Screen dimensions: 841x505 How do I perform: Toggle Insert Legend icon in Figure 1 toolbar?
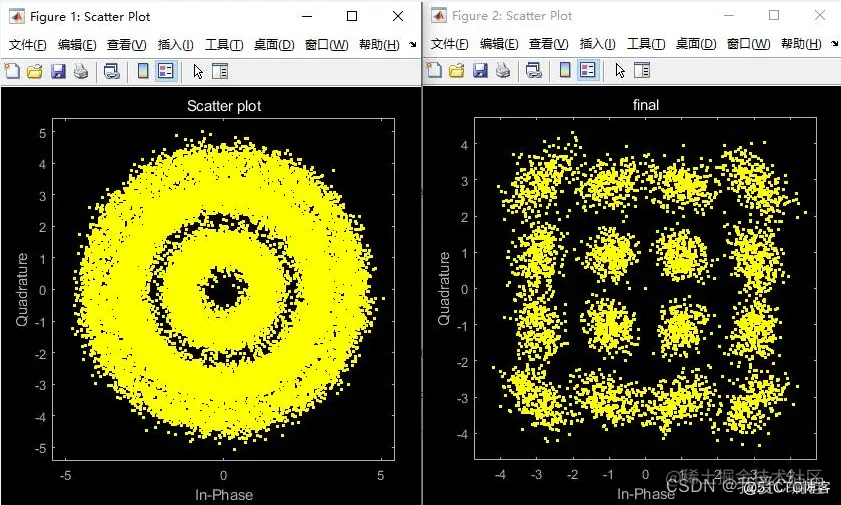pyautogui.click(x=166, y=71)
